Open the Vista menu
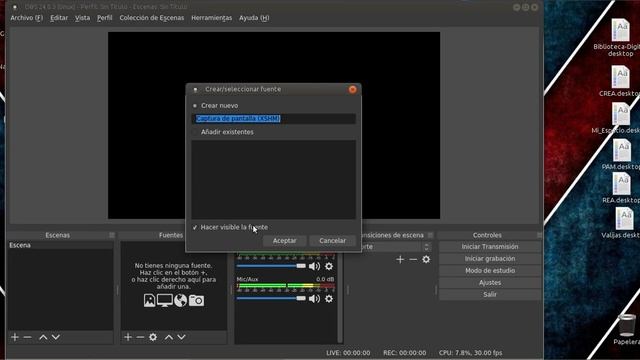640x360 pixels. pyautogui.click(x=82, y=18)
